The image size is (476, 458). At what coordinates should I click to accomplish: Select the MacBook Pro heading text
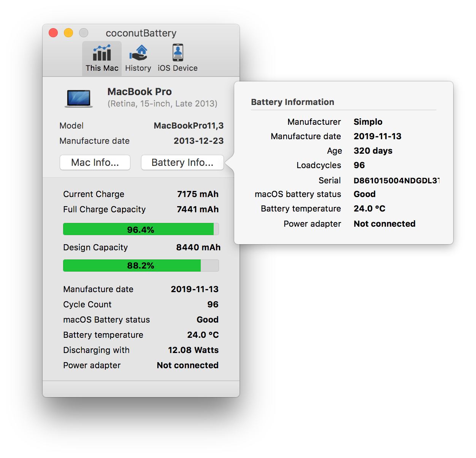tap(140, 92)
